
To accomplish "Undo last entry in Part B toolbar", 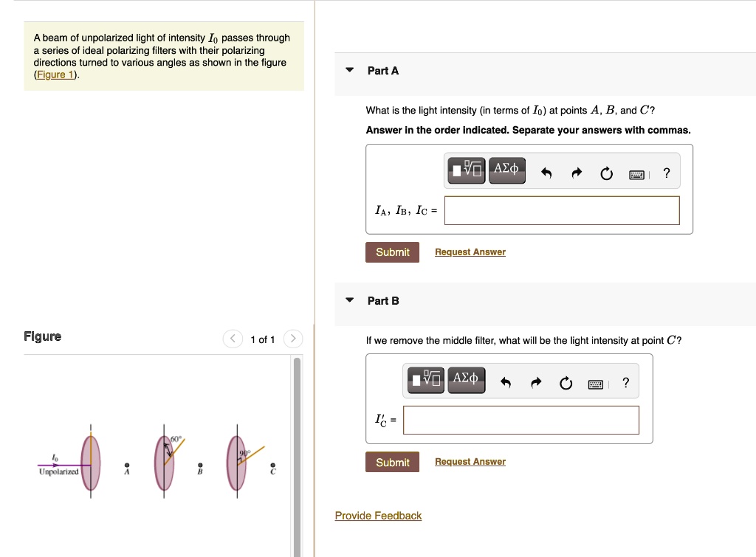I will [506, 383].
